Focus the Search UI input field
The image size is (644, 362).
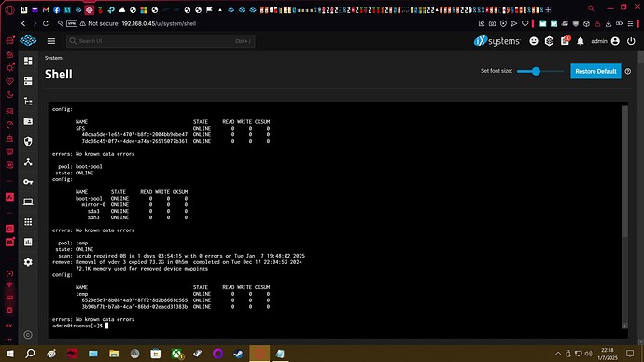pos(161,41)
